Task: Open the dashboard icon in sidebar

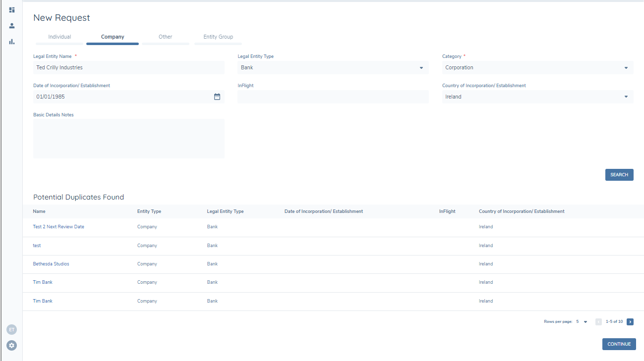Action: click(x=12, y=10)
